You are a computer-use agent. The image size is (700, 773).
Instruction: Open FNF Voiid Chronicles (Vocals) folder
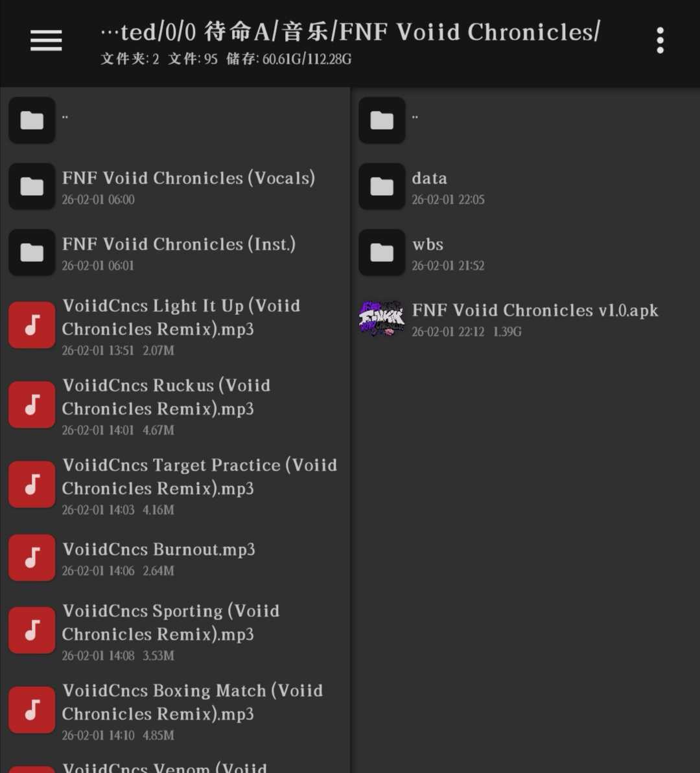point(175,187)
